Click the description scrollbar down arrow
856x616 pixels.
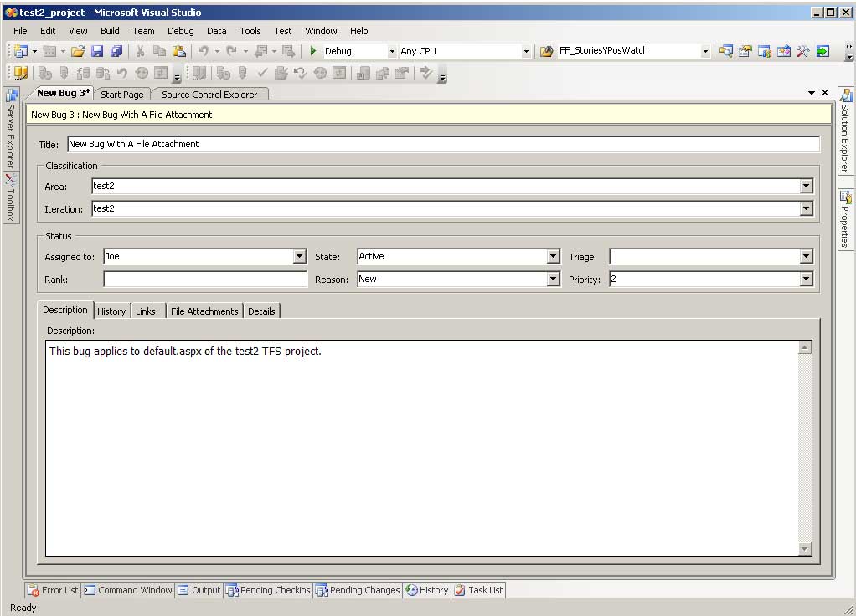tap(804, 549)
